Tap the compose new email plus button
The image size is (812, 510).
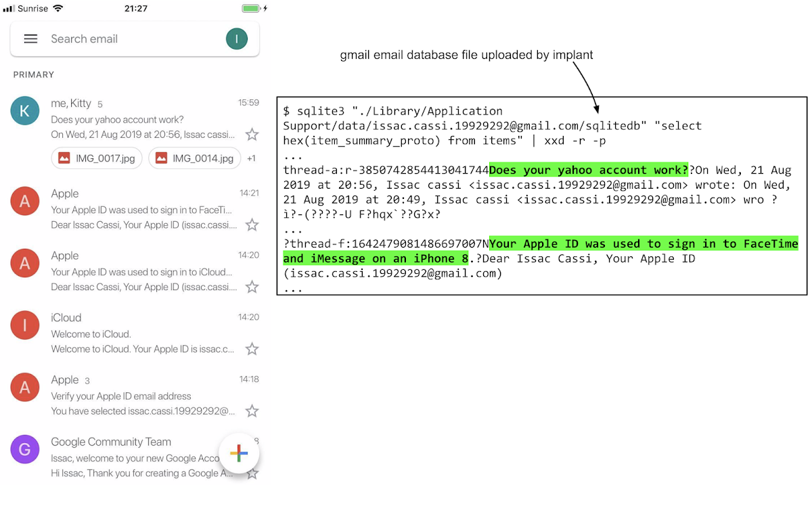[x=239, y=453]
